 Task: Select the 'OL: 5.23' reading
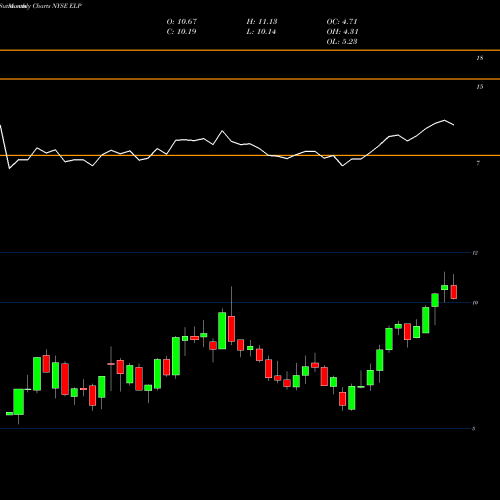click(342, 42)
